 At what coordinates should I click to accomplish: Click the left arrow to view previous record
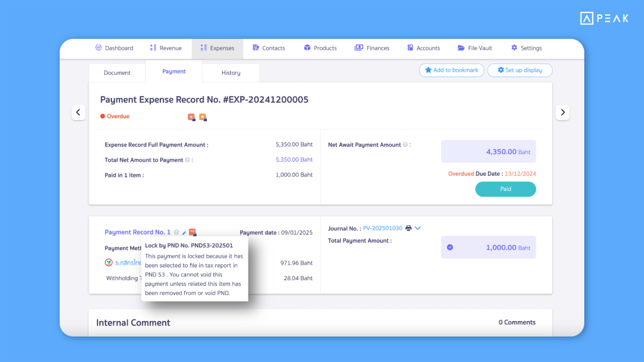[78, 112]
